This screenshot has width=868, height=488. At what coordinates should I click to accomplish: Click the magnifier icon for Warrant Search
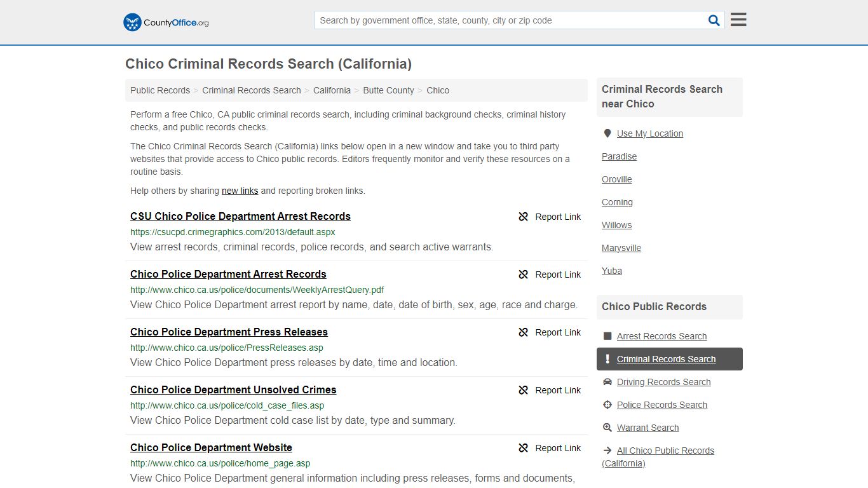pyautogui.click(x=607, y=428)
